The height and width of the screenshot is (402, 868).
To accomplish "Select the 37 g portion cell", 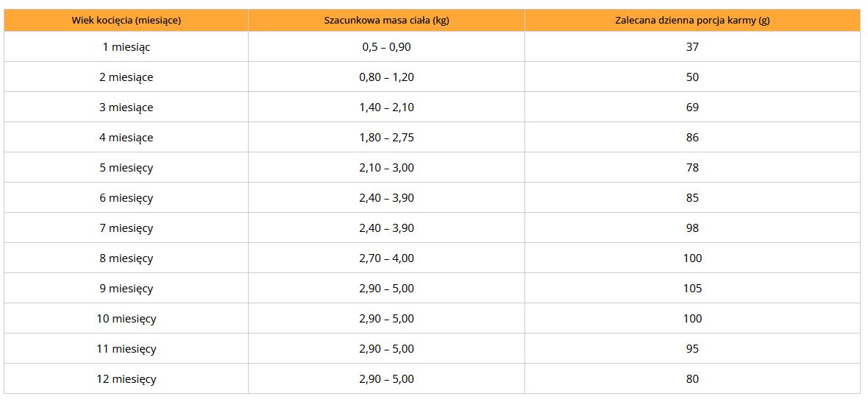I will [692, 47].
